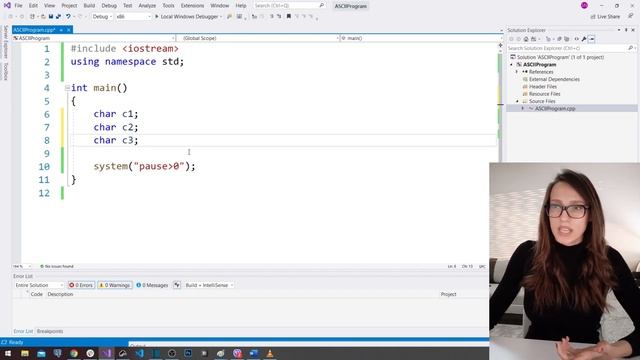This screenshot has width=640, height=360.
Task: Toggle the 0 Warnings filter
Action: click(115, 285)
